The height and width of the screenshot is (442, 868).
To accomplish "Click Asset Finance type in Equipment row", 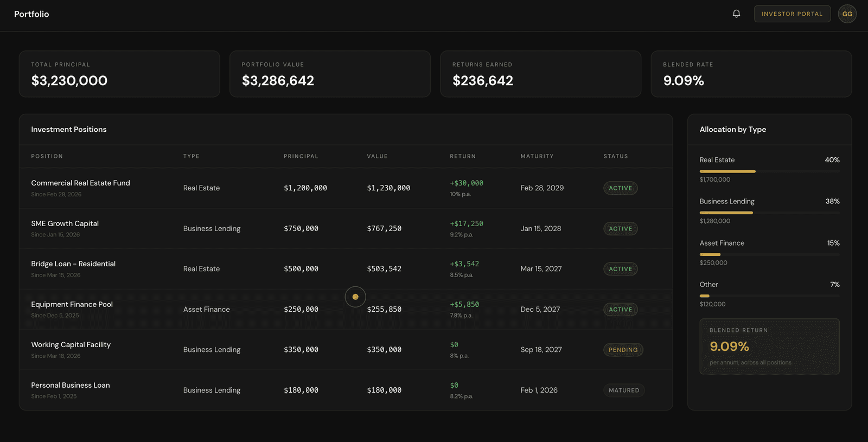I will pyautogui.click(x=207, y=310).
